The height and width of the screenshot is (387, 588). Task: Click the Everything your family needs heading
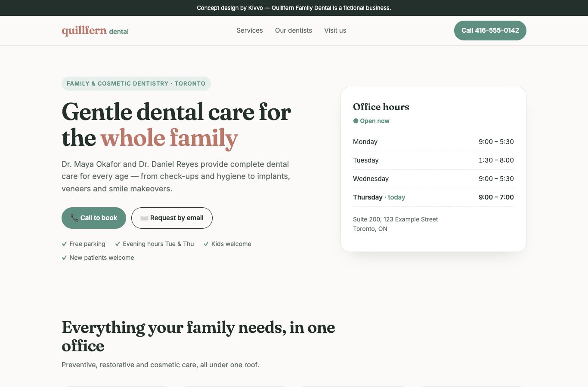[x=198, y=337]
